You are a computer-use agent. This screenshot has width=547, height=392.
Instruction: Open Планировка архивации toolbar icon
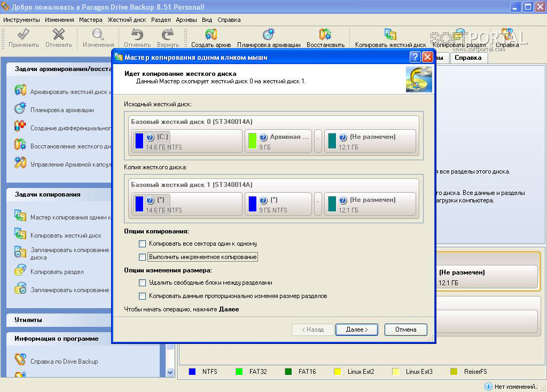tap(269, 34)
